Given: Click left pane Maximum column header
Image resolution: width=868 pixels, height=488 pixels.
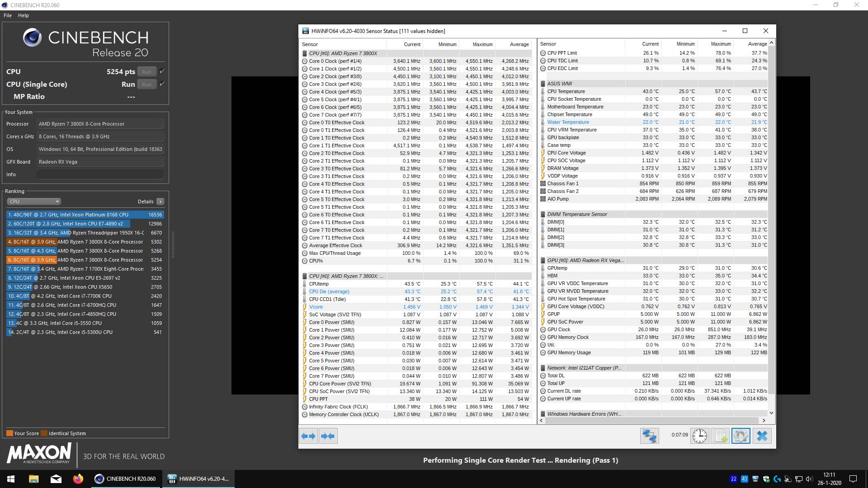Looking at the screenshot, I should pos(477,44).
